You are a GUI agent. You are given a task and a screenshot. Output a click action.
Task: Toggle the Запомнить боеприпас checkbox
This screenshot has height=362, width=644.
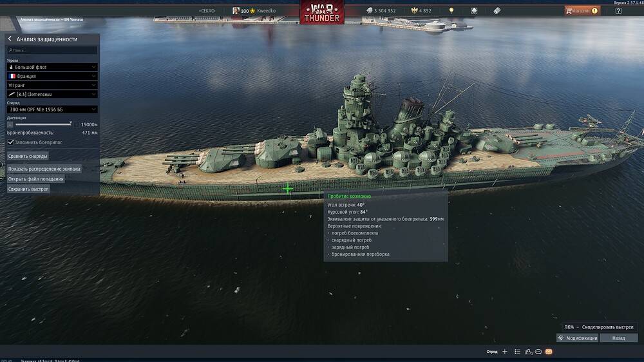pyautogui.click(x=11, y=142)
